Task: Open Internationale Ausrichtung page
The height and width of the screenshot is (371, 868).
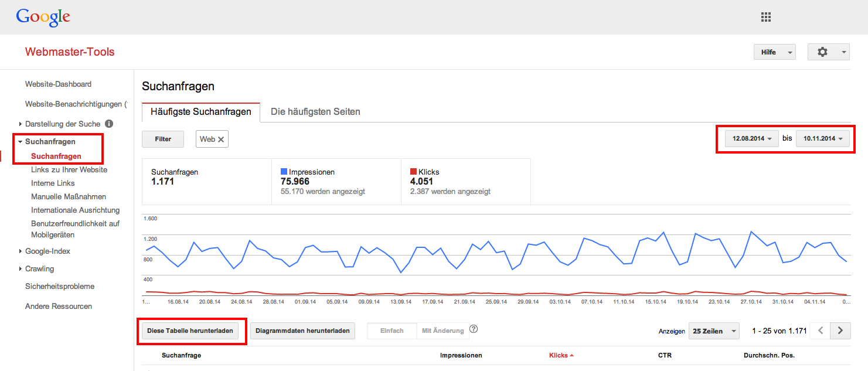Action: click(75, 210)
